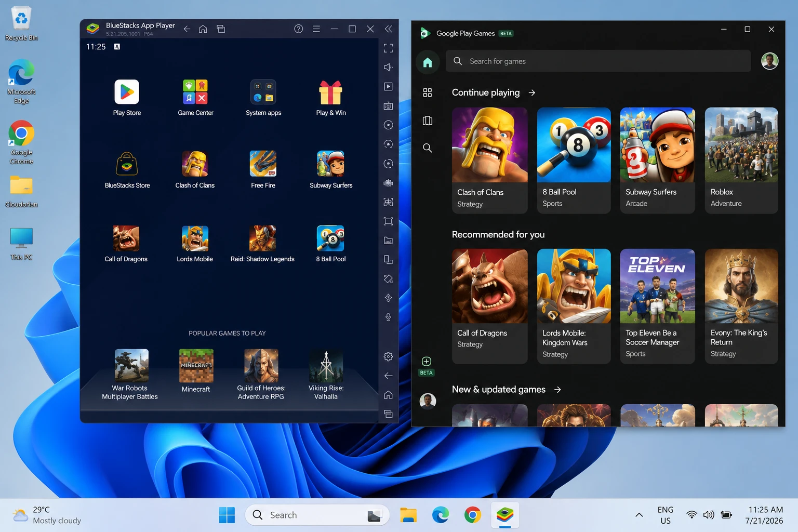
Task: Launch Lords Mobile in BlueStacks
Action: [195, 238]
